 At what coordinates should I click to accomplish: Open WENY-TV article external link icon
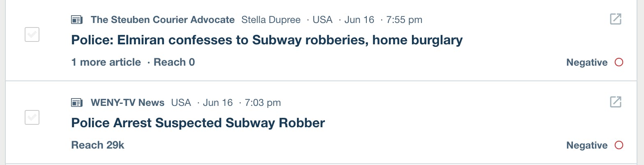click(615, 102)
